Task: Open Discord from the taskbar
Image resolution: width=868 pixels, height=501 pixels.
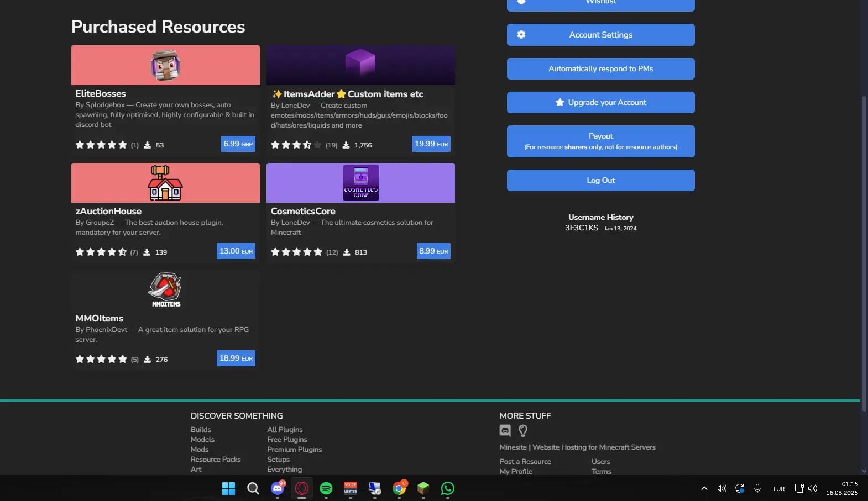Action: [278, 488]
